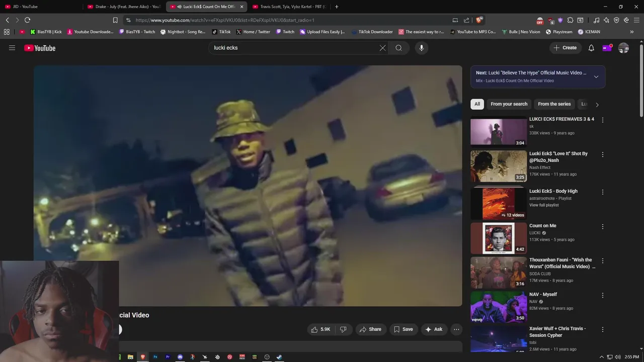644x362 pixels.
Task: Go back one page in browser
Action: pyautogui.click(x=7, y=20)
